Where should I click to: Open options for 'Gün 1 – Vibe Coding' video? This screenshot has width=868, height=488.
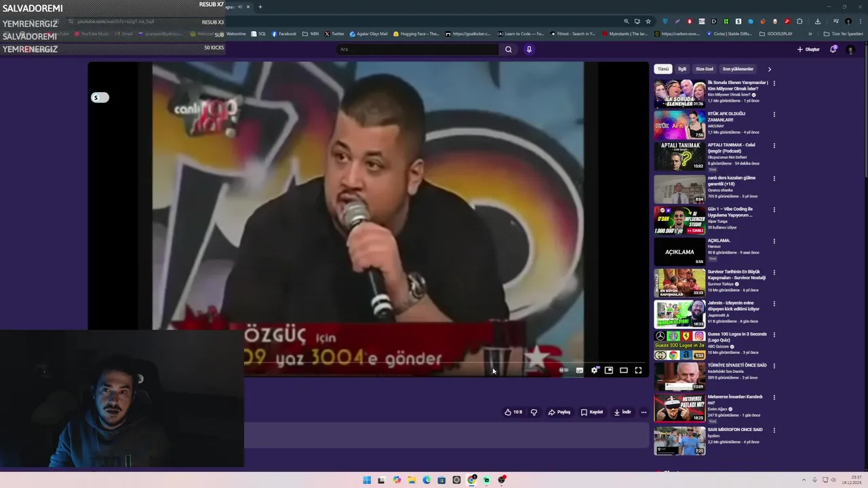[774, 210]
